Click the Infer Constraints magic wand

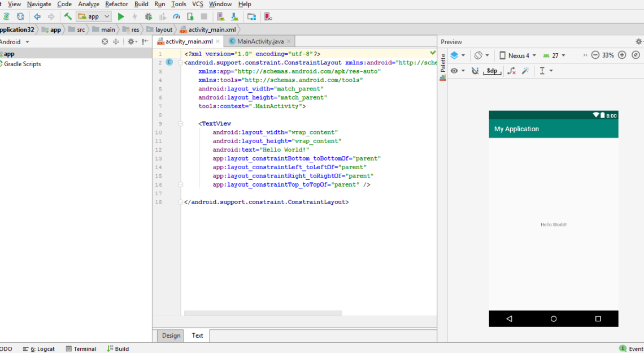(525, 71)
